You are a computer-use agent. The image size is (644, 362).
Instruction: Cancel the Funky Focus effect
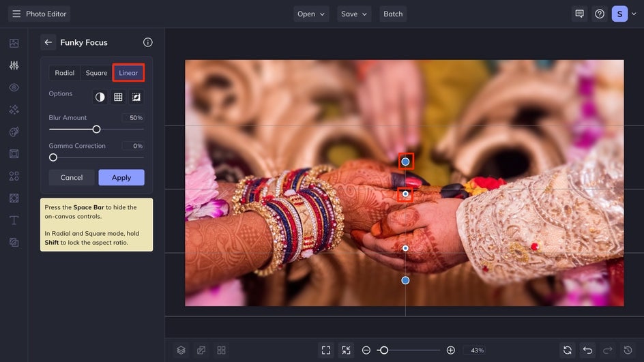pyautogui.click(x=72, y=177)
